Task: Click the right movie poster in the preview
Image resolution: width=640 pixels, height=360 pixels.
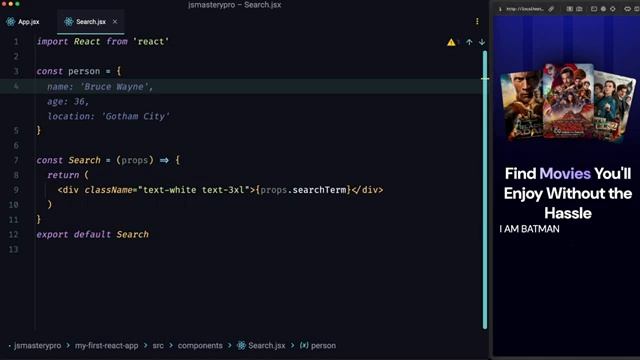Action: 614,106
